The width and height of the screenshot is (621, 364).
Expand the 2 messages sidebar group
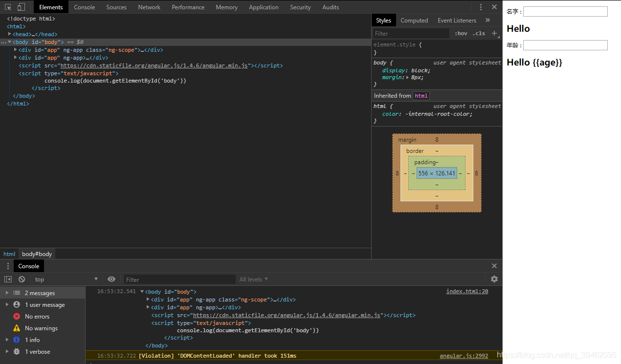[7, 293]
